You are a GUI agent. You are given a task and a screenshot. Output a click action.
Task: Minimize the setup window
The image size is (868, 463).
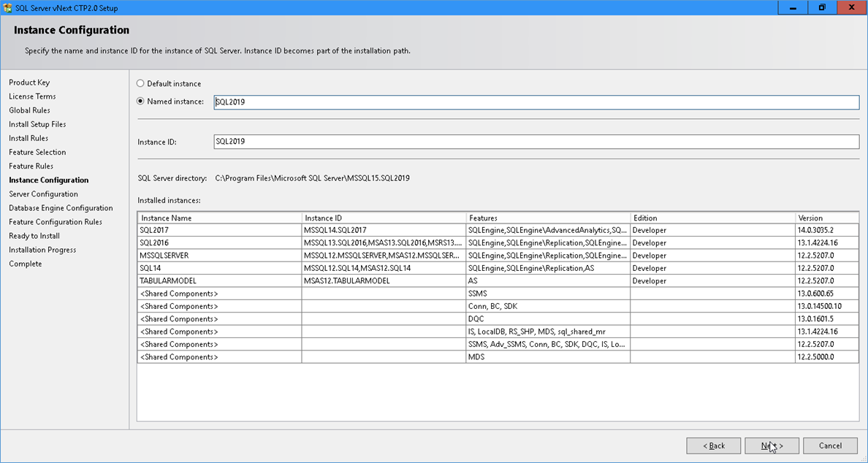[793, 8]
